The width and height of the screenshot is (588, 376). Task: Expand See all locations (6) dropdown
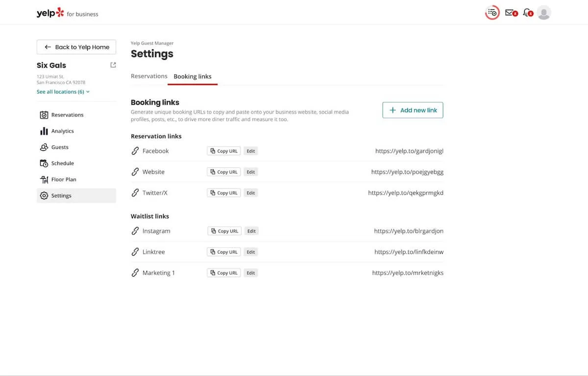(x=63, y=92)
